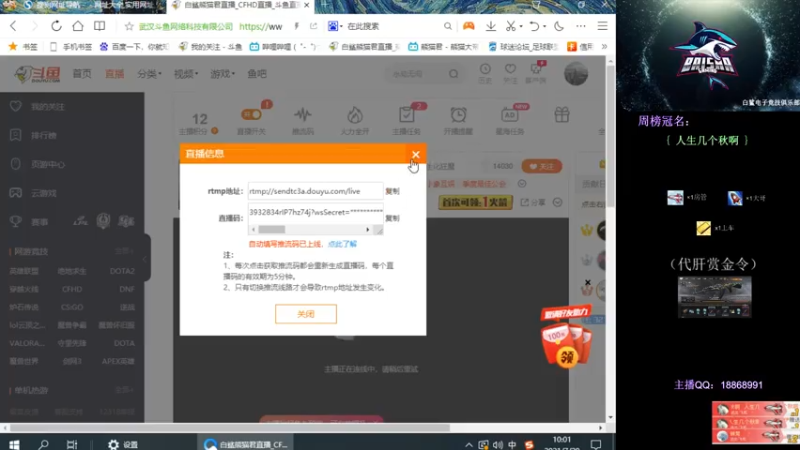
Task: Open the user avatar menu
Action: click(x=576, y=73)
